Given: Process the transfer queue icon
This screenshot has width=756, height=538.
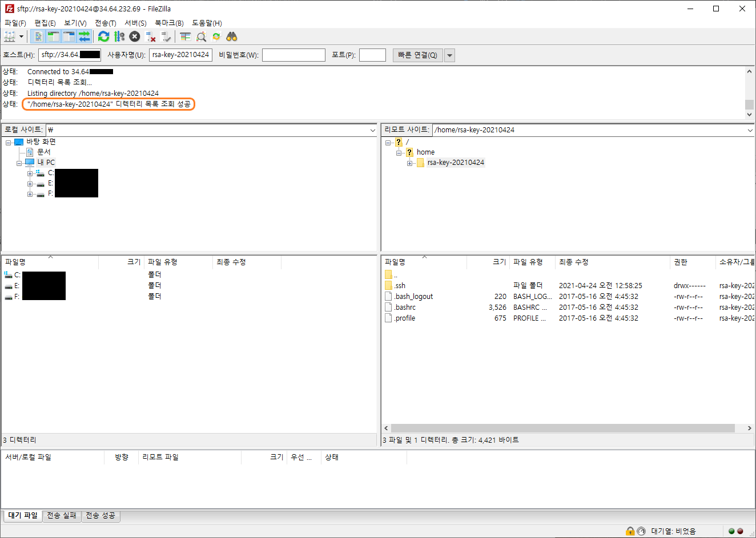Looking at the screenshot, I should click(119, 37).
